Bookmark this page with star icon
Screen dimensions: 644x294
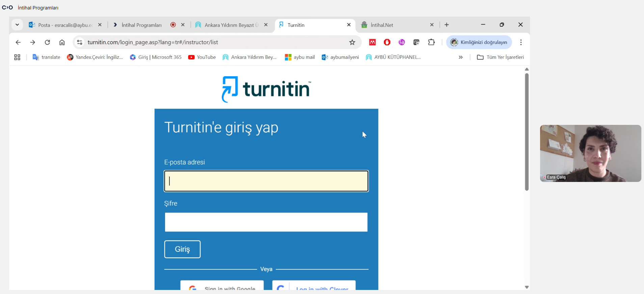pos(352,42)
